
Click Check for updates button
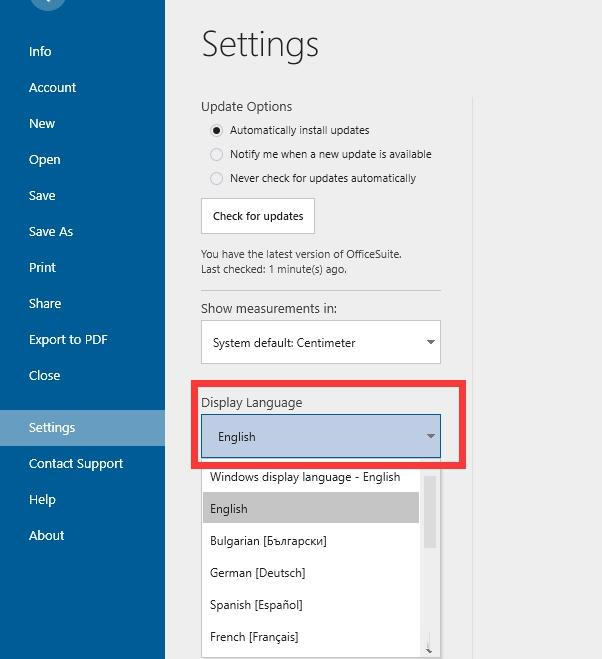pos(258,216)
